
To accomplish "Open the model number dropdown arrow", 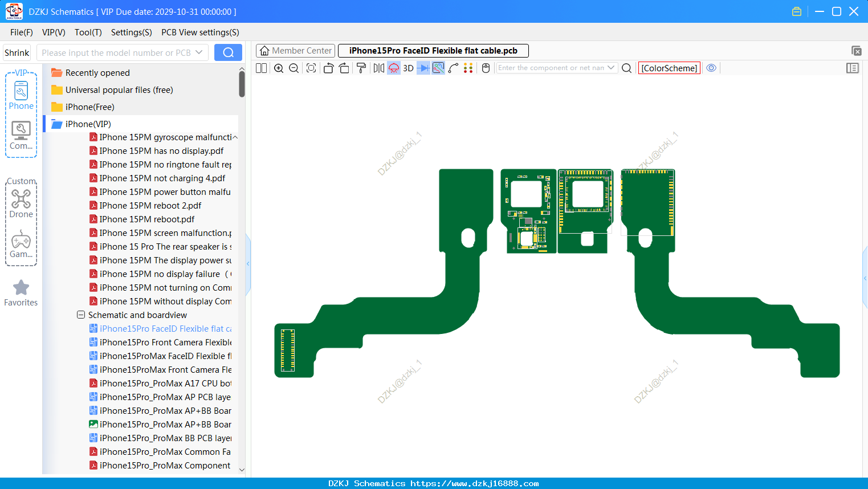I will point(199,52).
